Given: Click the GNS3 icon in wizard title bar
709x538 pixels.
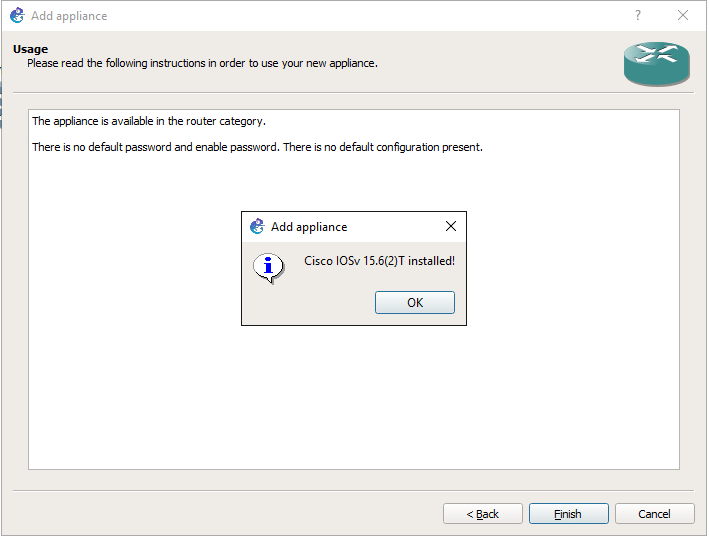Looking at the screenshot, I should 16,16.
